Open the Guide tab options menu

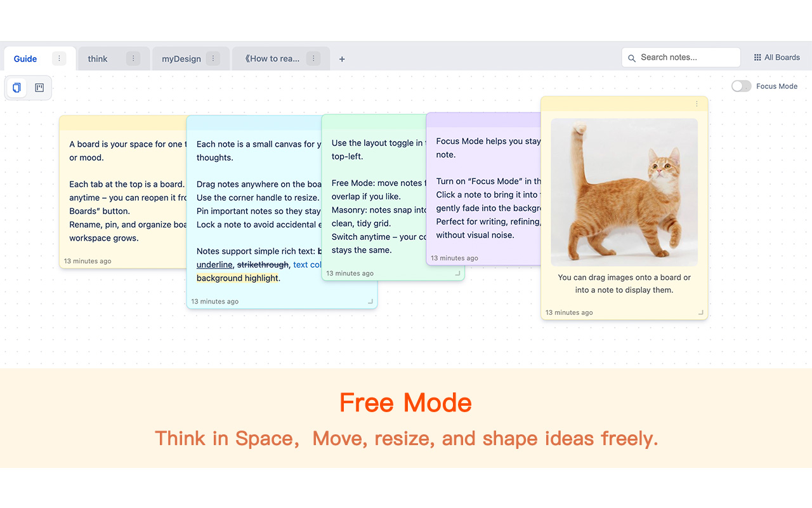coord(59,58)
